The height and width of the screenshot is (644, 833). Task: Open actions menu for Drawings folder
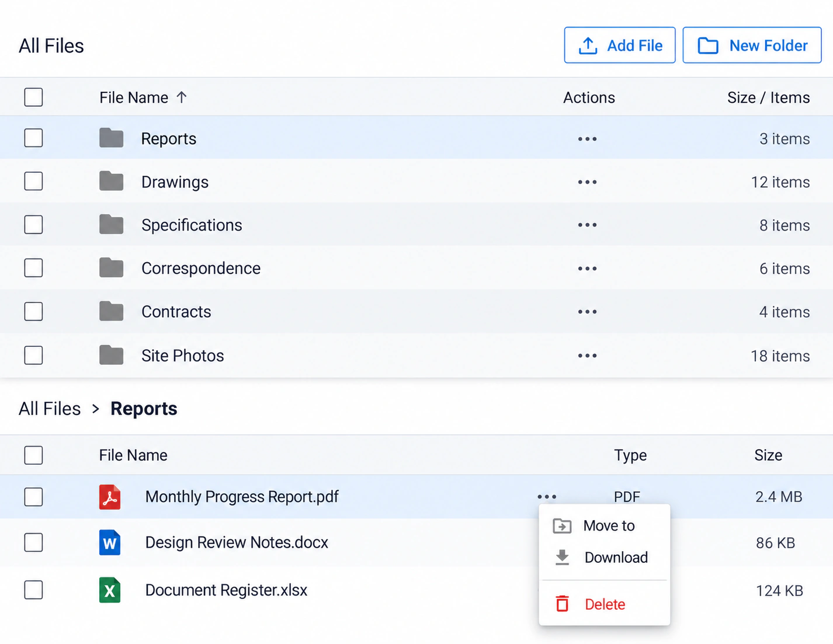[x=587, y=182]
